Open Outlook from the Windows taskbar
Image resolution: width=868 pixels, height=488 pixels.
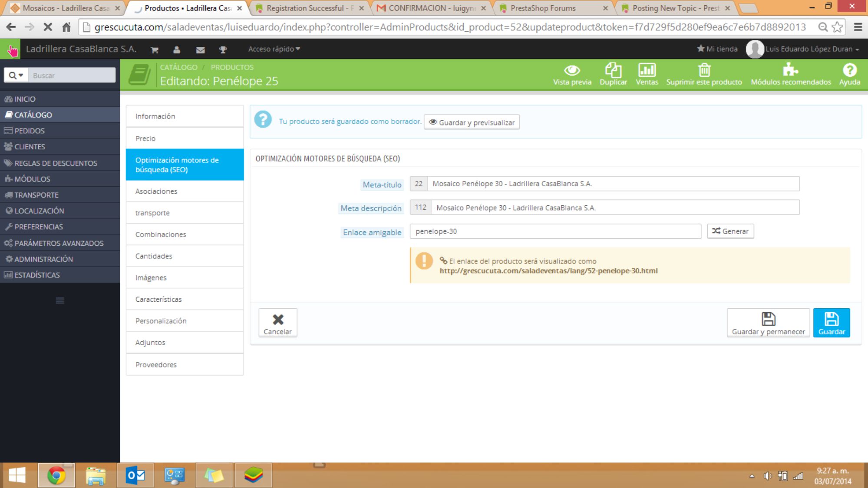[135, 475]
